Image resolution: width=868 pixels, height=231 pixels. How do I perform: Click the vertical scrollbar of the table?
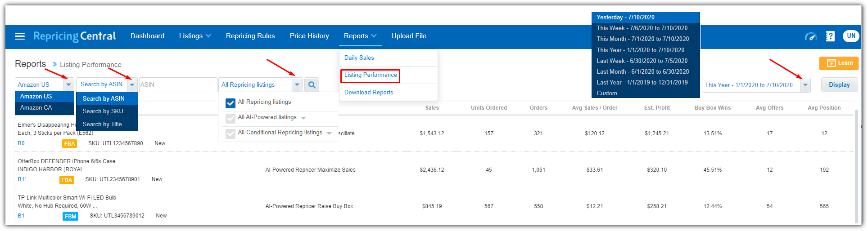tap(857, 166)
